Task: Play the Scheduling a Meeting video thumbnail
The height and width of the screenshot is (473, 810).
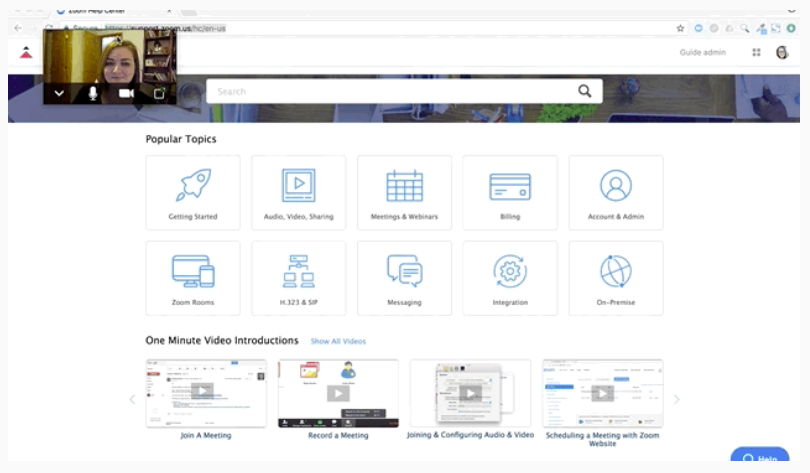Action: pos(602,393)
